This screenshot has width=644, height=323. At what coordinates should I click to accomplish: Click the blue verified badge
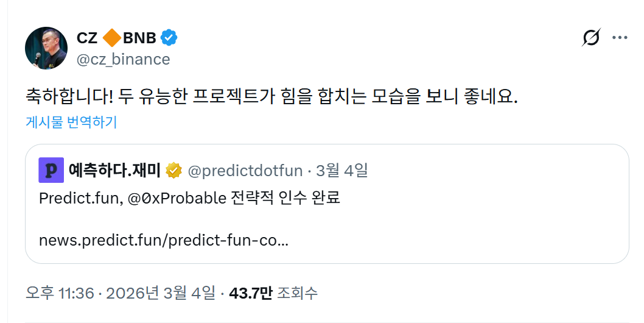(169, 38)
